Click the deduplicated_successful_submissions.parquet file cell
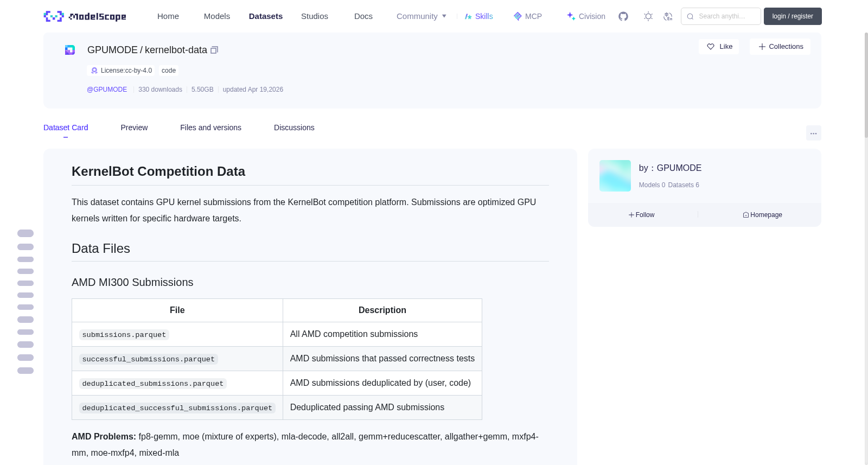Viewport: 868px width, 465px height. pyautogui.click(x=177, y=408)
